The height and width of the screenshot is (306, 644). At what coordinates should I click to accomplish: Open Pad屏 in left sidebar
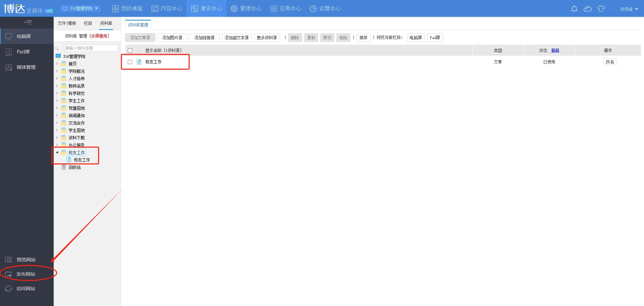pos(27,52)
